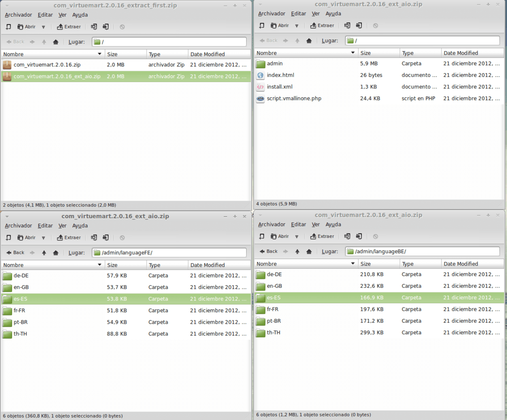Select es-ES folder in languageFE window
The width and height of the screenshot is (507, 420).
[126, 299]
